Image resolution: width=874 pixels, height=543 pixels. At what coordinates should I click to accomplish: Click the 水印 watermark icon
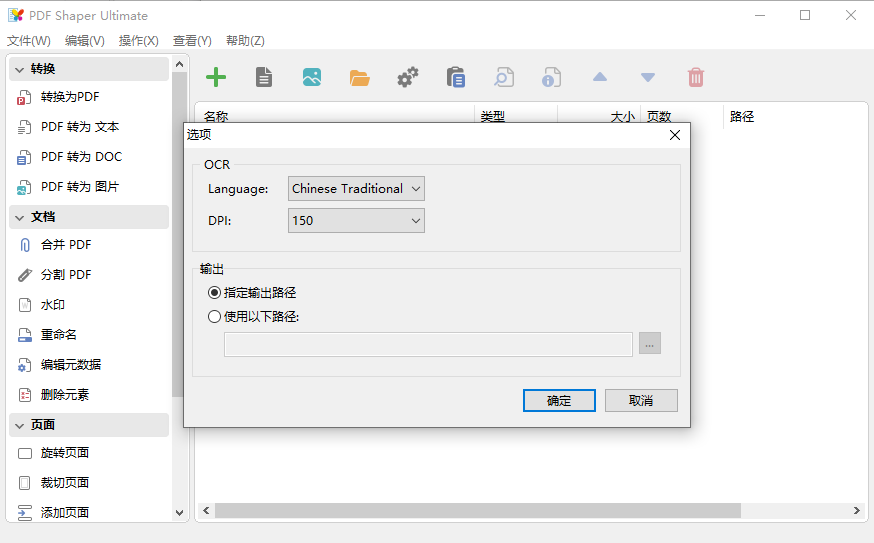pyautogui.click(x=25, y=305)
